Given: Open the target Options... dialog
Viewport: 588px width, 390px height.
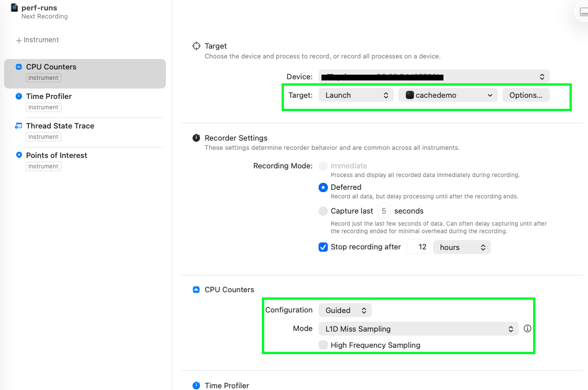Looking at the screenshot, I should (x=526, y=95).
